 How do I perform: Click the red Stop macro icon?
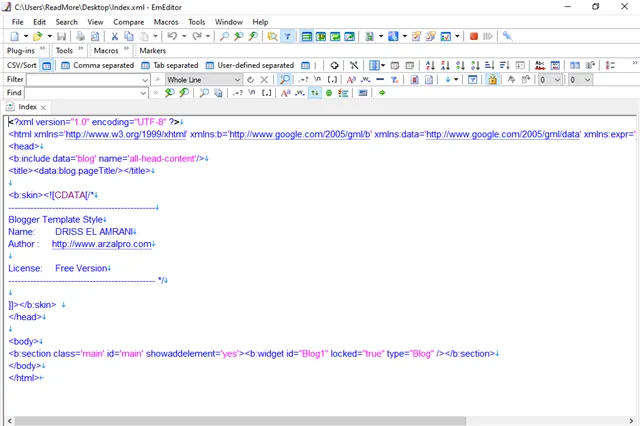[x=474, y=36]
